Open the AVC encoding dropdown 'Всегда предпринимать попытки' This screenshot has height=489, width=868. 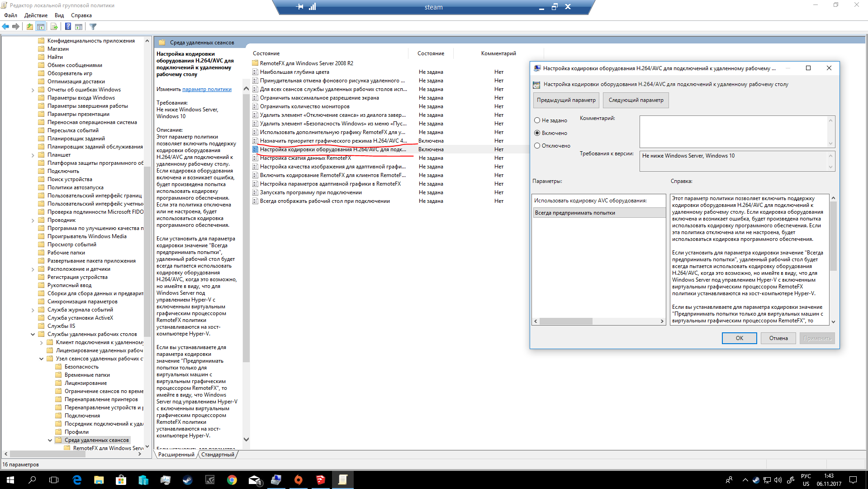click(599, 213)
